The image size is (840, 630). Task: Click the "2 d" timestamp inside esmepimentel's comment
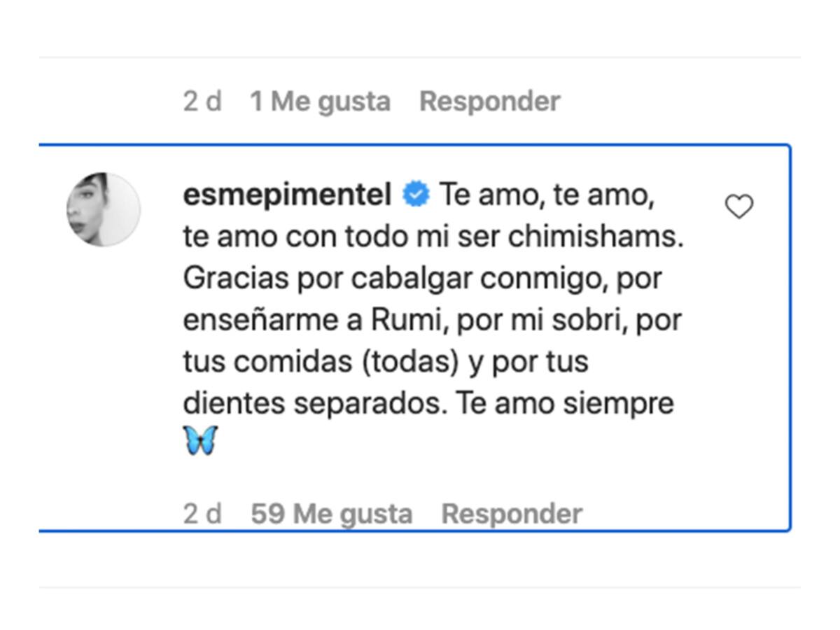click(202, 514)
